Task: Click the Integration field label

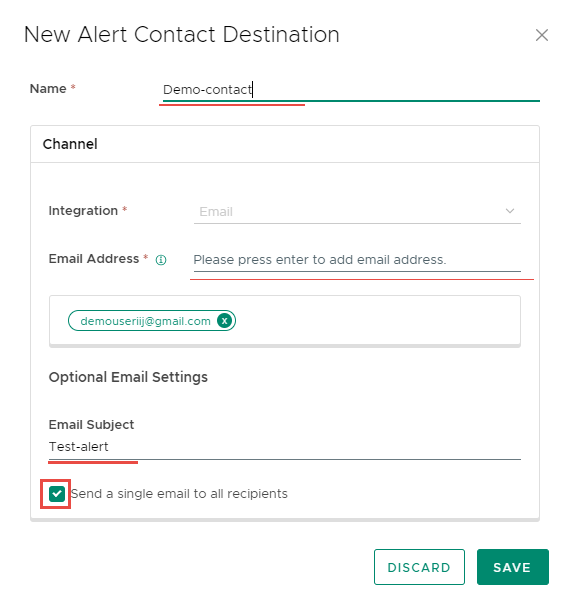Action: pos(83,211)
